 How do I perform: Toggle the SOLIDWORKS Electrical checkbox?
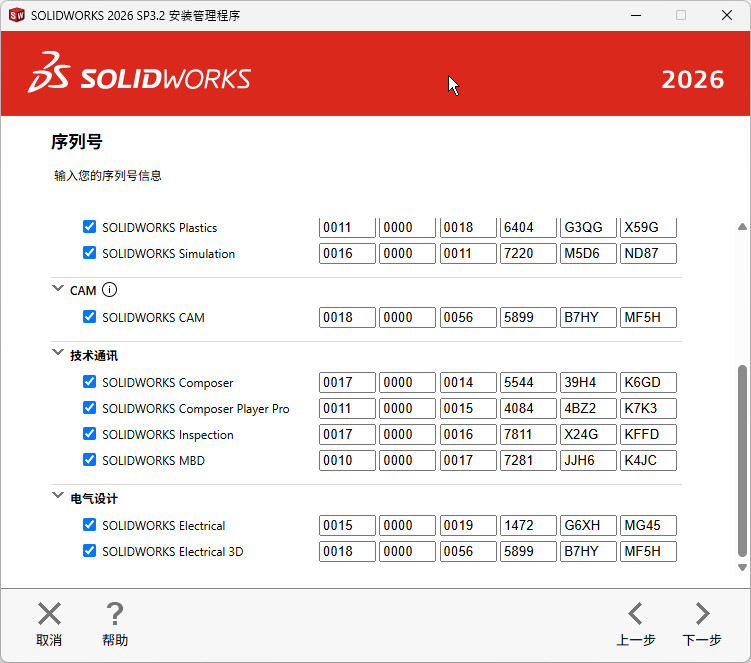tap(90, 525)
